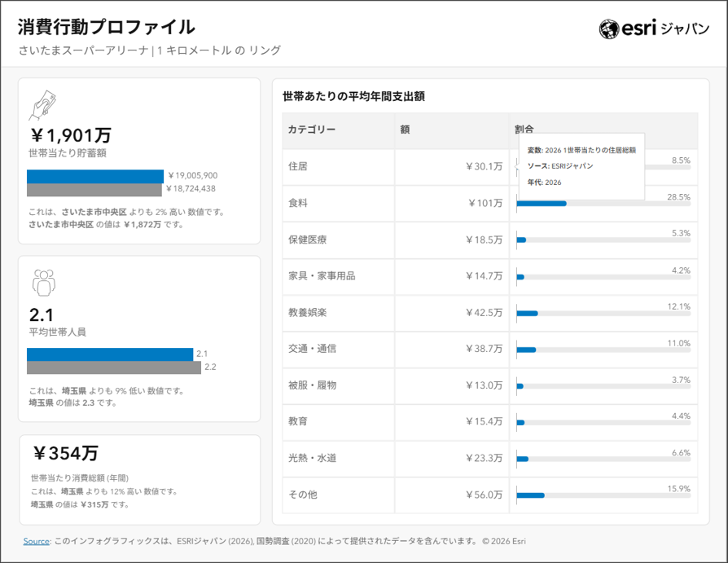Click the 割合 column header
The width and height of the screenshot is (728, 563).
[524, 130]
